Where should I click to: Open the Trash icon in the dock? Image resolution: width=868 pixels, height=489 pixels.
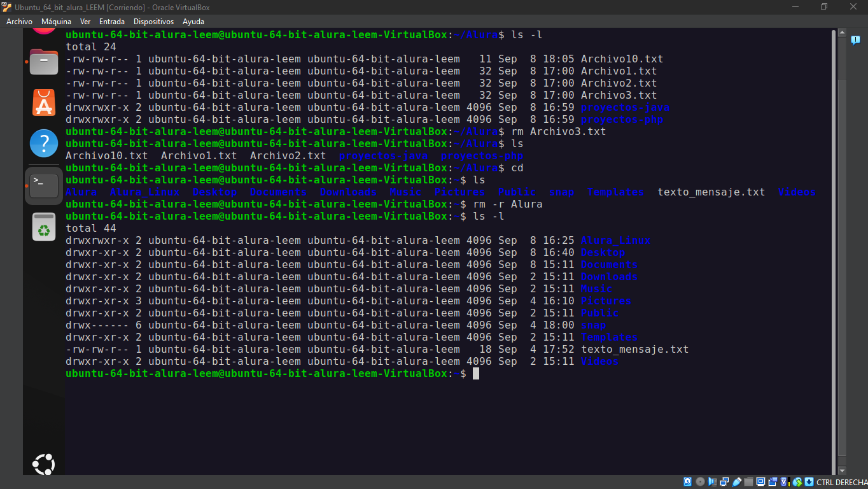tap(44, 227)
